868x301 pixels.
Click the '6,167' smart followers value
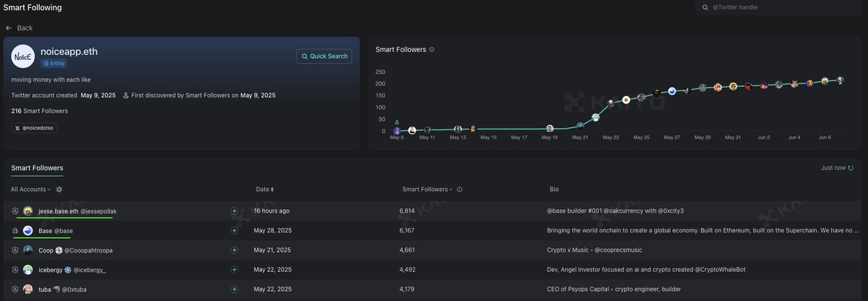pyautogui.click(x=407, y=230)
